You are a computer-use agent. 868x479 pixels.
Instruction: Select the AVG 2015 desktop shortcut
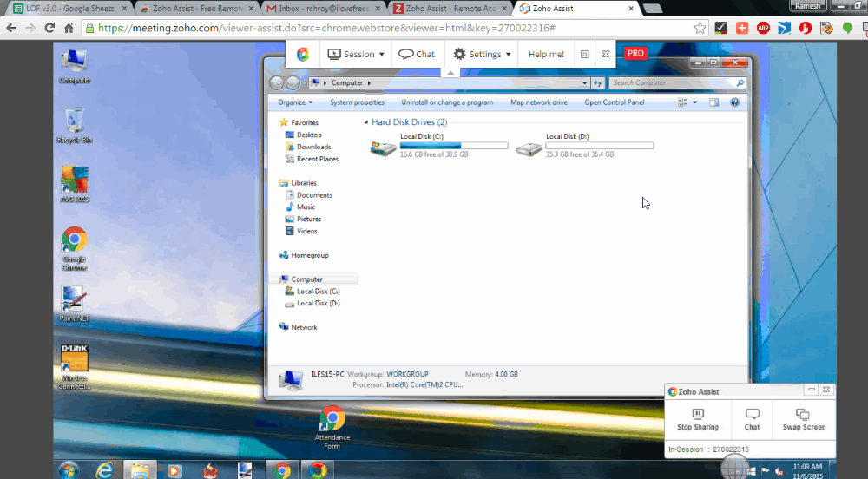[x=74, y=185]
